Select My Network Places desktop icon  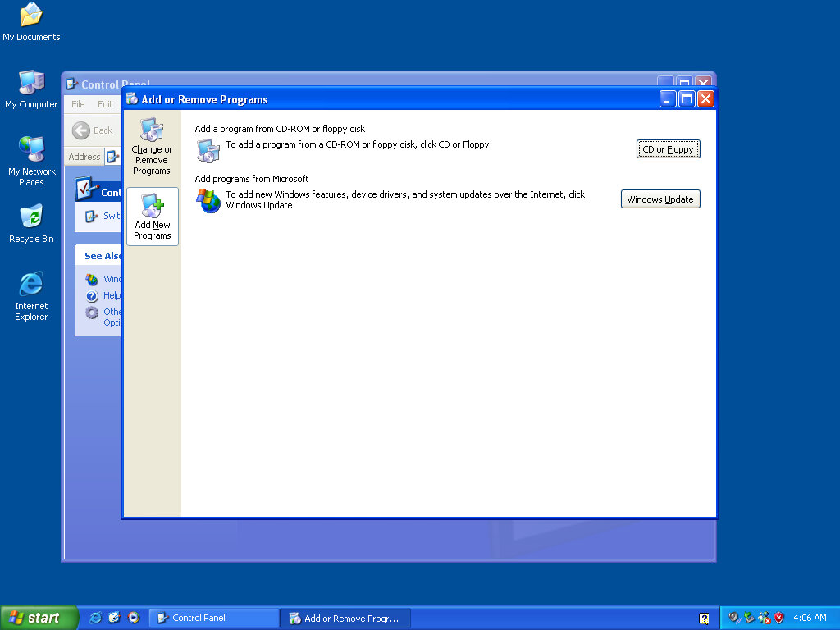(31, 156)
